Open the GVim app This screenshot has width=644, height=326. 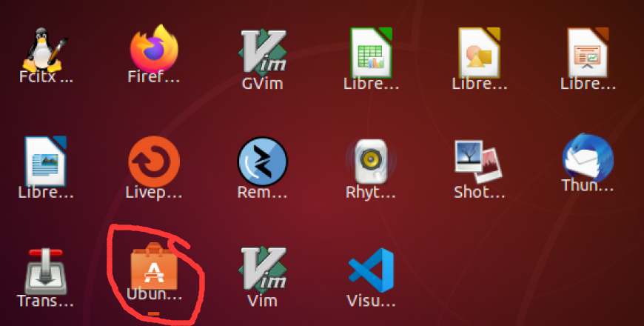pos(263,51)
